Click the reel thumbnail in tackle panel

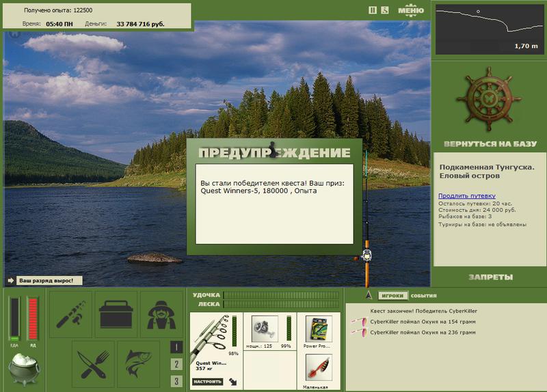pyautogui.click(x=265, y=328)
